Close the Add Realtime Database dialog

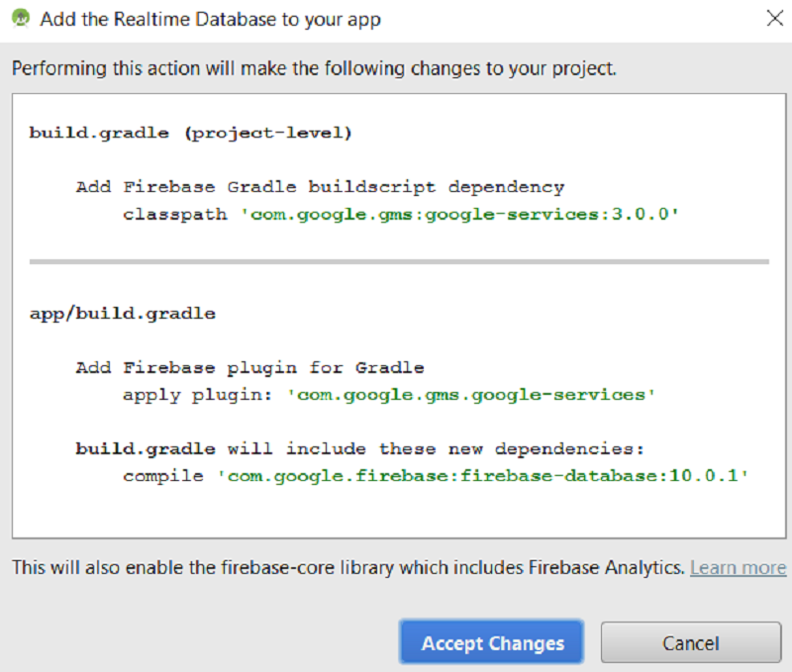point(774,18)
